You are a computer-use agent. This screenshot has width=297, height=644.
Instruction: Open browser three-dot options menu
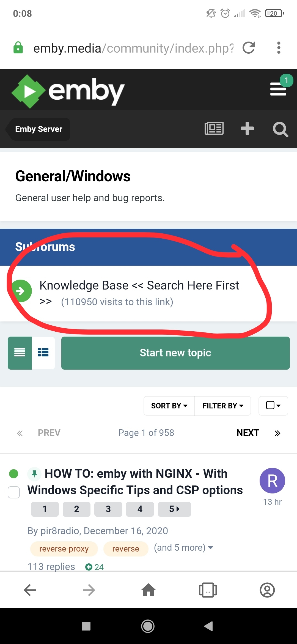279,48
